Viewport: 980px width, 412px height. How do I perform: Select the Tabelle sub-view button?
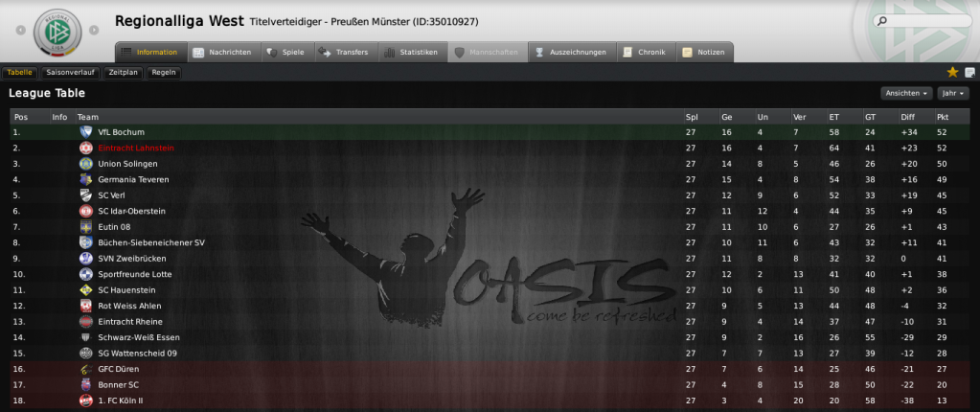(20, 73)
